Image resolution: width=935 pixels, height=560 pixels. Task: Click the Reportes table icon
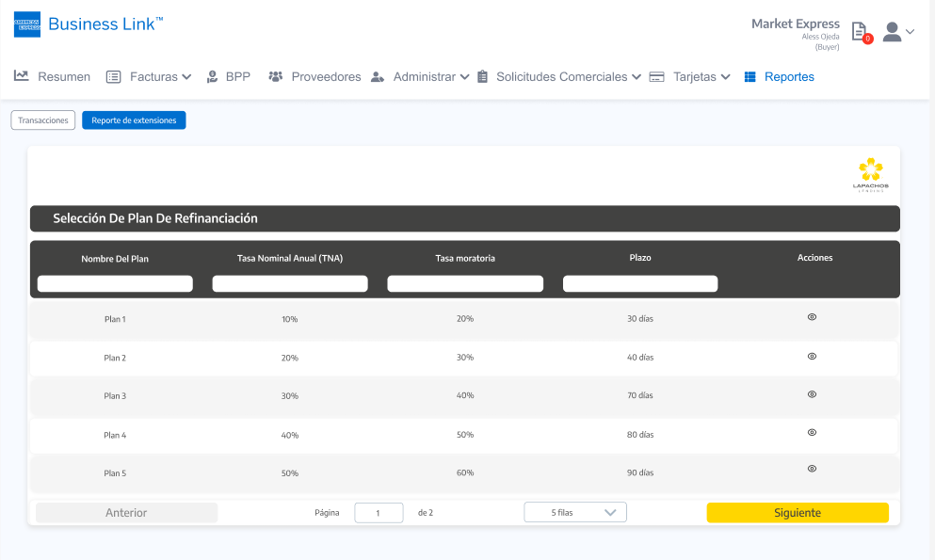coord(750,77)
